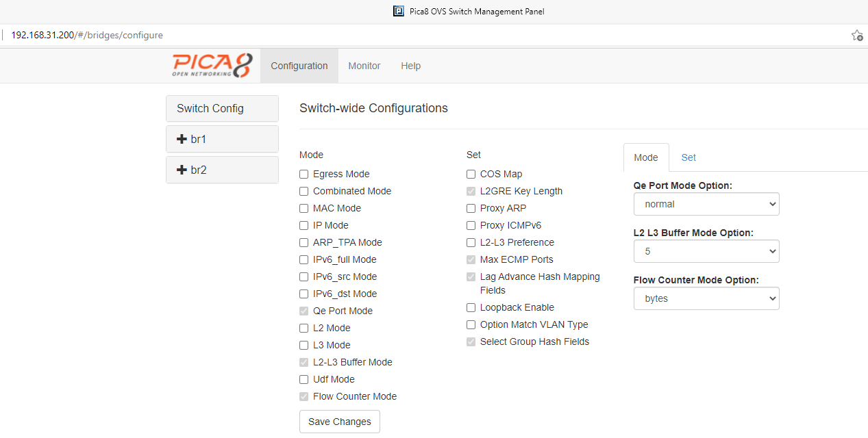Click the Set column heading above COS Map
The height and width of the screenshot is (438, 868).
473,155
